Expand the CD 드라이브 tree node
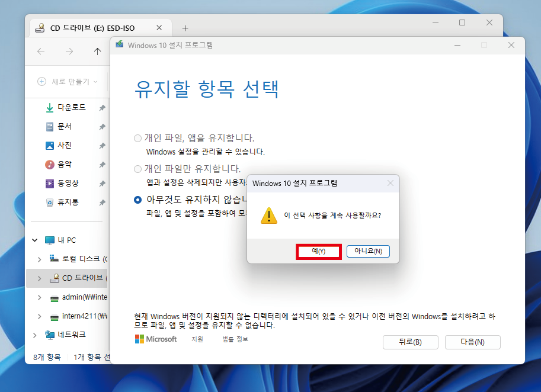The image size is (541, 392). tap(39, 278)
